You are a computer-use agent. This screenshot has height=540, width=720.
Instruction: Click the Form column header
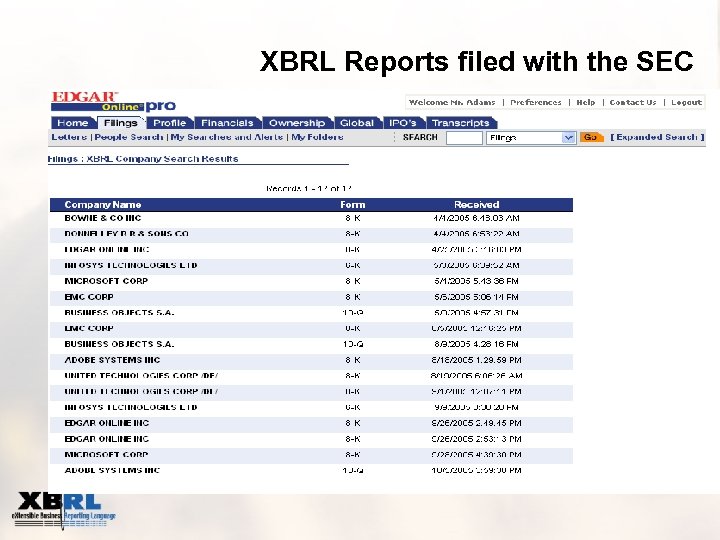click(x=353, y=205)
